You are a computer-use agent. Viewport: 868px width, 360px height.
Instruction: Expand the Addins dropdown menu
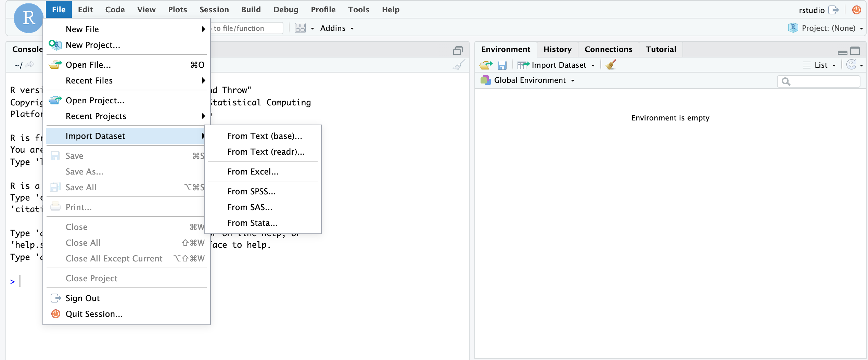tap(337, 28)
